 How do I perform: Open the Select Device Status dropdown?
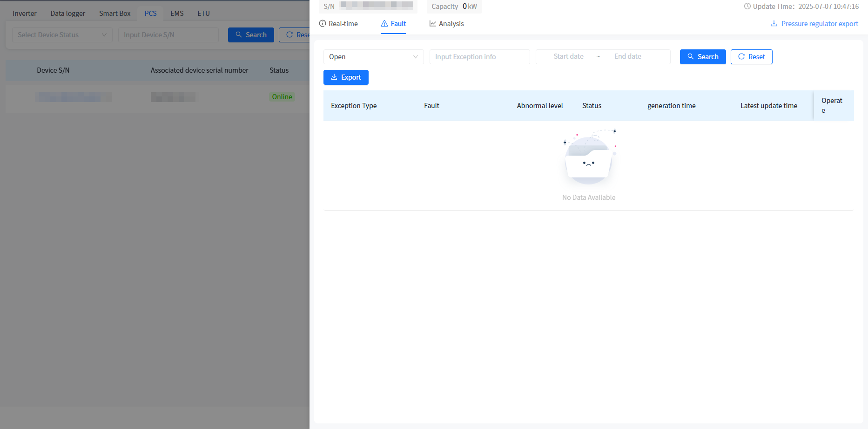pyautogui.click(x=62, y=35)
